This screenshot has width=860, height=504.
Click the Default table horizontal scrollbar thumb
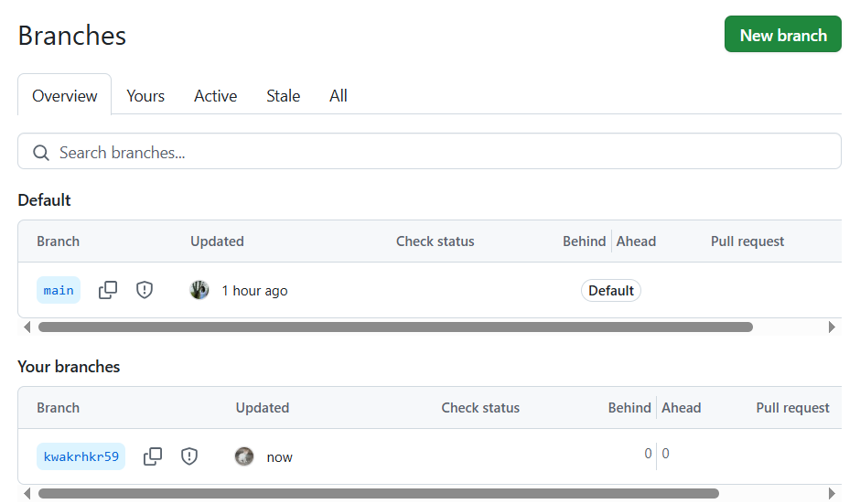click(x=395, y=327)
